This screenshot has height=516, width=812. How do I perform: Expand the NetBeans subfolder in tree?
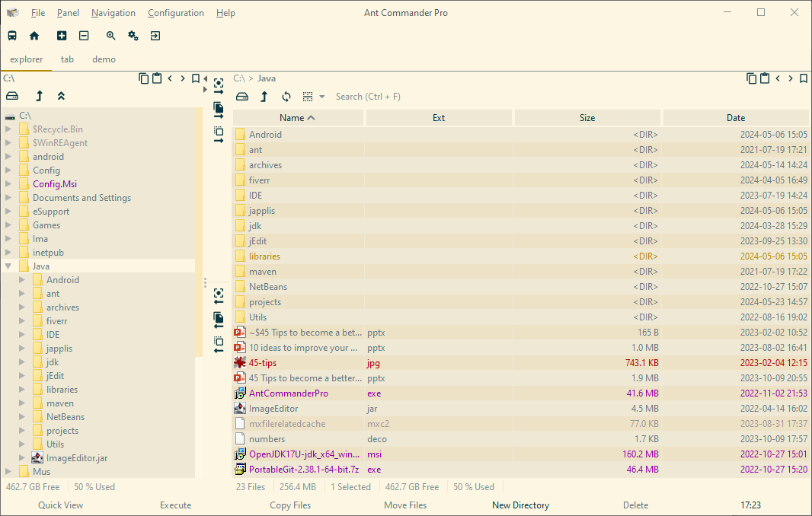[x=22, y=416]
